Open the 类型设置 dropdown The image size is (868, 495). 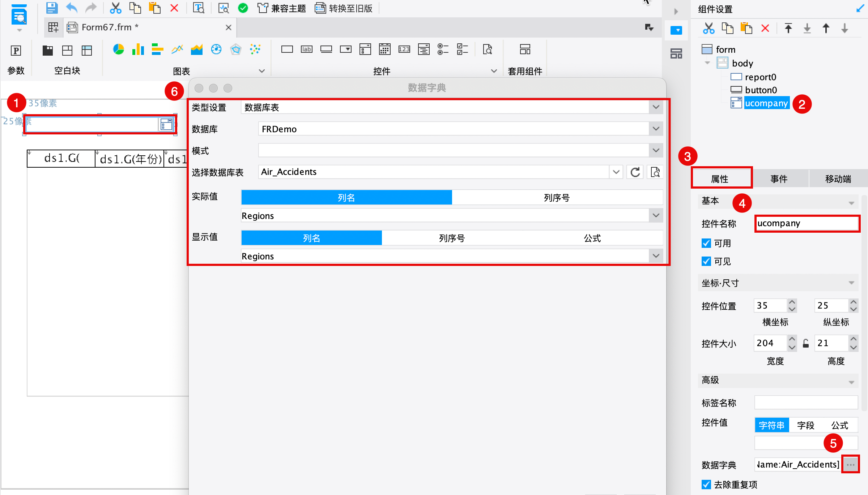656,107
